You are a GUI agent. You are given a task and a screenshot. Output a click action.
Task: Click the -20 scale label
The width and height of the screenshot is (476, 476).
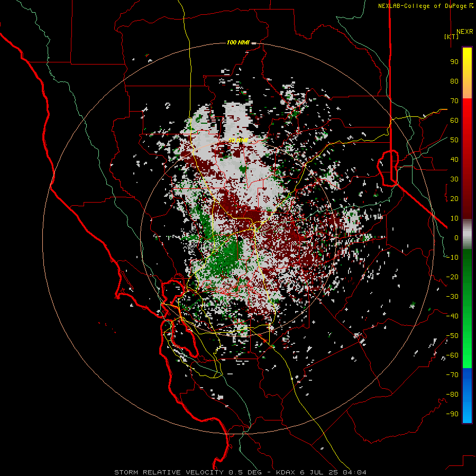tap(452, 277)
